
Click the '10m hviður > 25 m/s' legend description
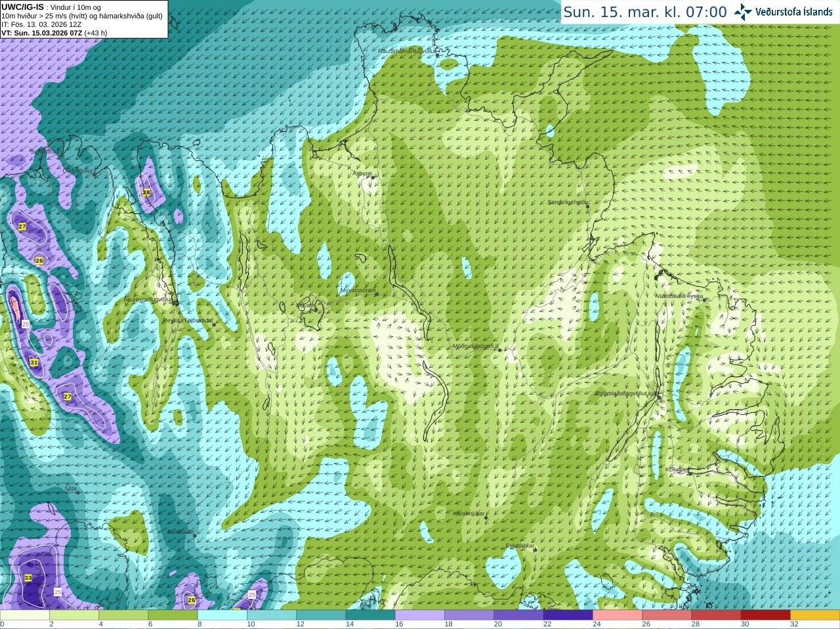tap(33, 16)
